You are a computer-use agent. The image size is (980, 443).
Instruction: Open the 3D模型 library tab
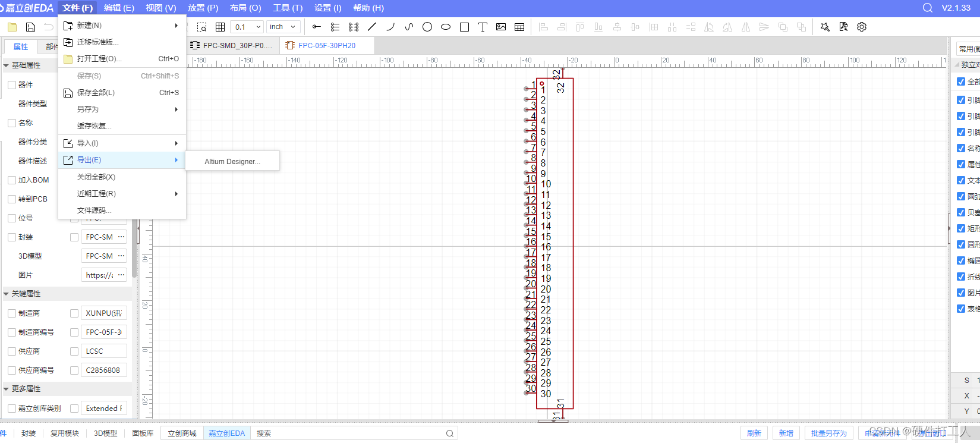click(x=106, y=433)
